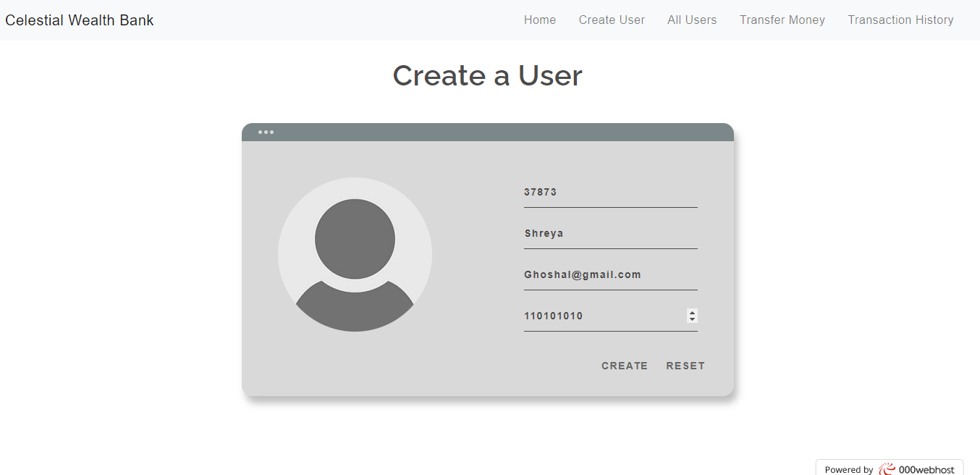This screenshot has height=475, width=980.
Task: Click the gray title bar of the form card
Action: 487,132
